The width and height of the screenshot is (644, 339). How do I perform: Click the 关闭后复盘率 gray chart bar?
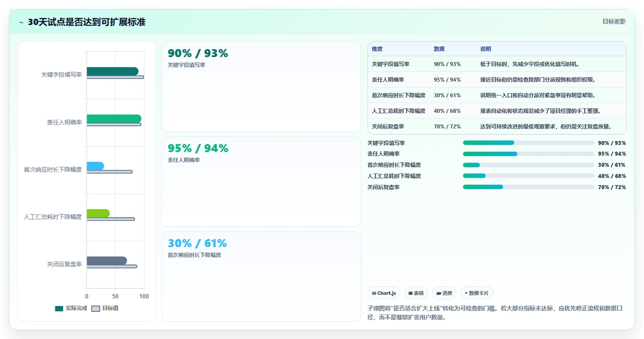point(107,260)
